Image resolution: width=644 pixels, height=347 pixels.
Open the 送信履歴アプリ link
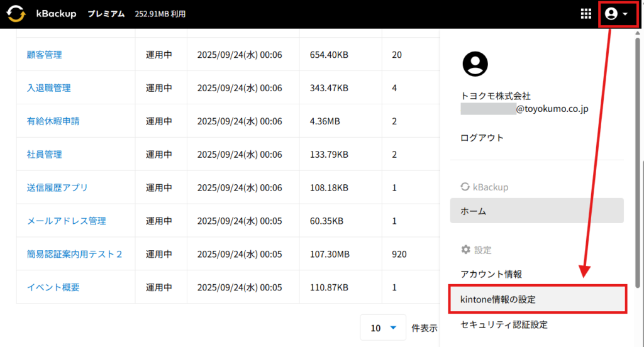(x=57, y=187)
